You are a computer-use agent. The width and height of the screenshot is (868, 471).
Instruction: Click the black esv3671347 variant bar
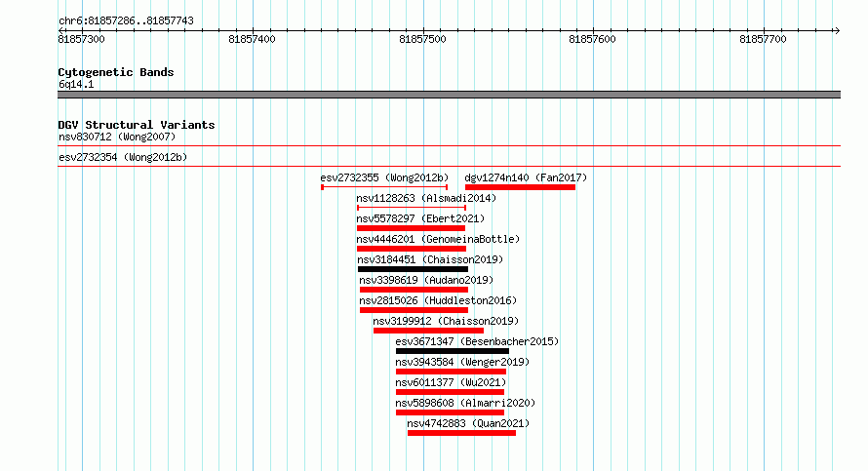point(453,351)
